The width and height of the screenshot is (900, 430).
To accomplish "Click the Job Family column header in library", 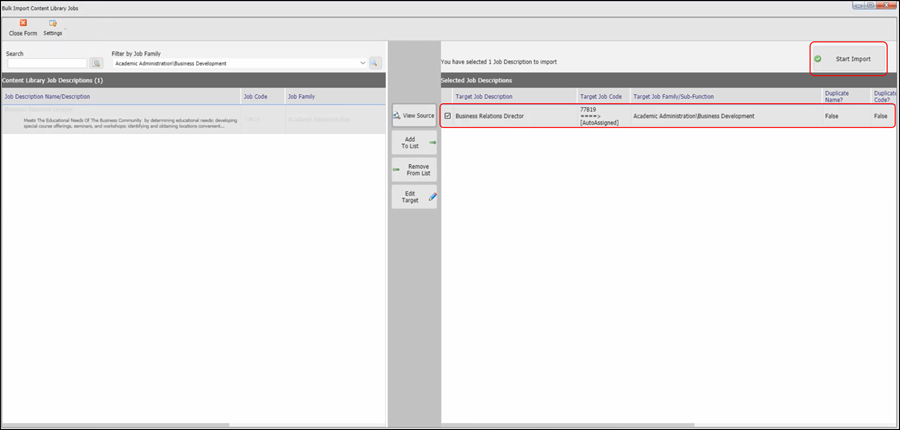I will coord(303,97).
